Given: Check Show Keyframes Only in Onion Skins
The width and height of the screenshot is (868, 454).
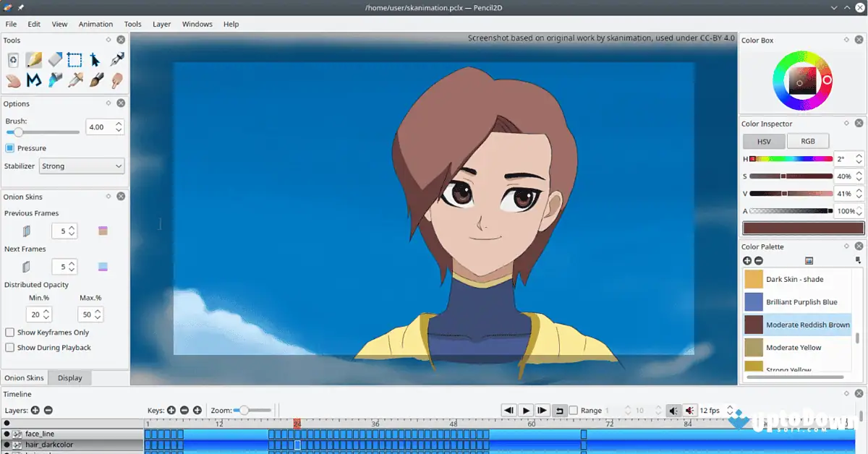Looking at the screenshot, I should pyautogui.click(x=11, y=332).
